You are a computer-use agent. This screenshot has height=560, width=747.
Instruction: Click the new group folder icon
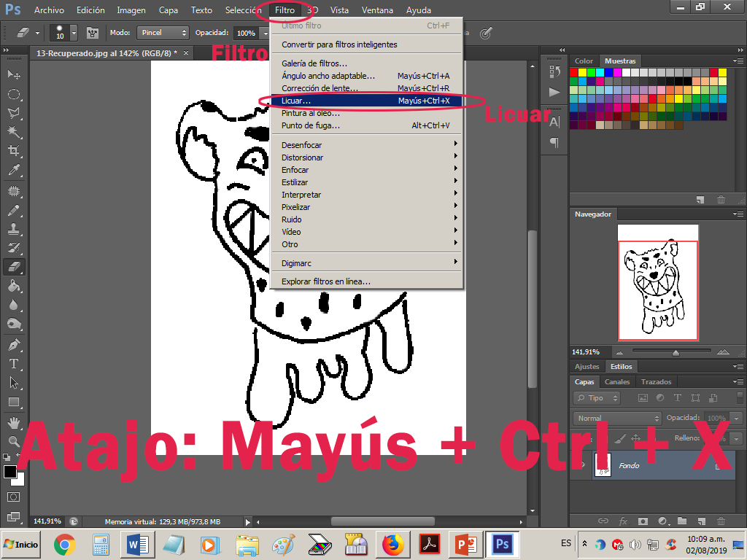[x=682, y=521]
